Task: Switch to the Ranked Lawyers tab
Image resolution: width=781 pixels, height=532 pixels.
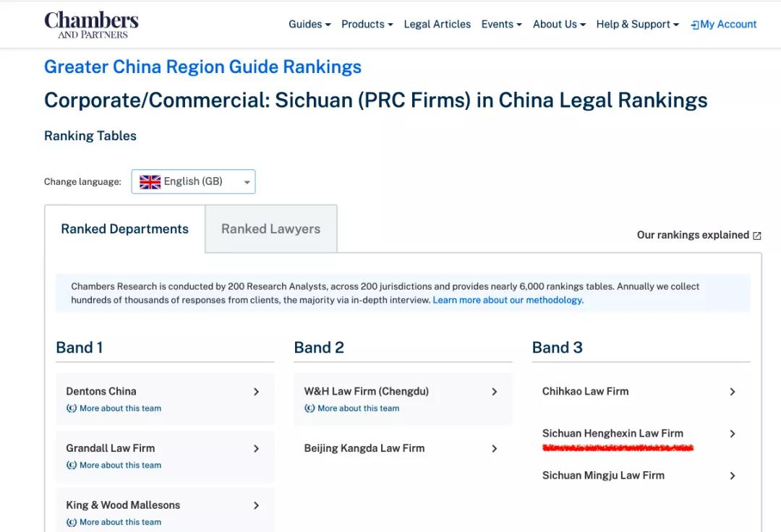Action: point(270,229)
